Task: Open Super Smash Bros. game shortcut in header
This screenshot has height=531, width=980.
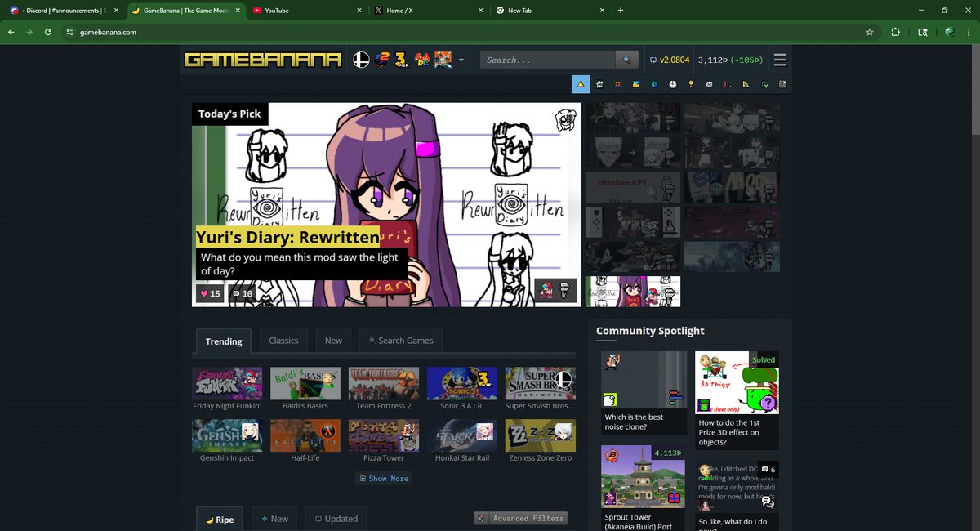Action: click(x=360, y=60)
